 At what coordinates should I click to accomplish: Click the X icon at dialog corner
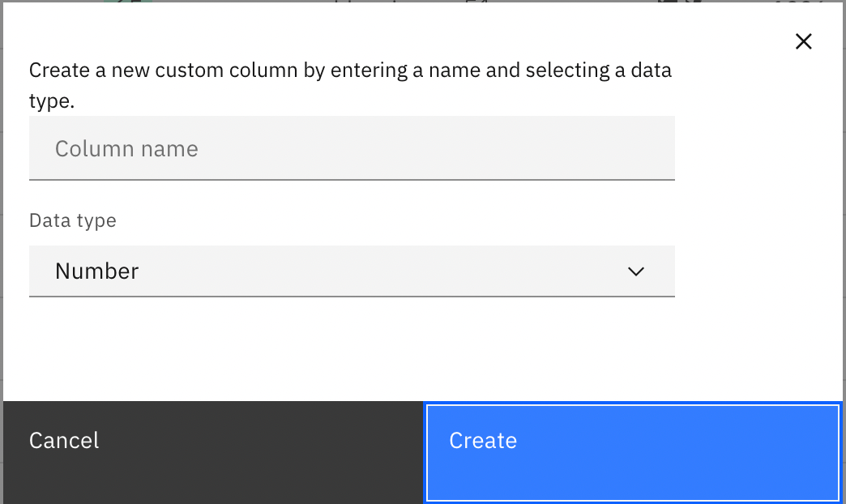(803, 41)
